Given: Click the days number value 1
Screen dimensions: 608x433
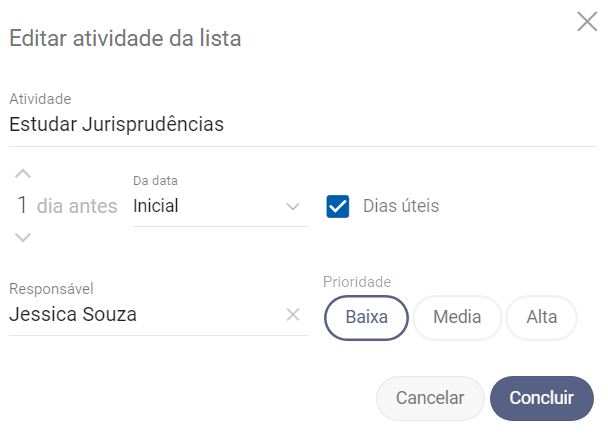Looking at the screenshot, I should coord(22,207).
